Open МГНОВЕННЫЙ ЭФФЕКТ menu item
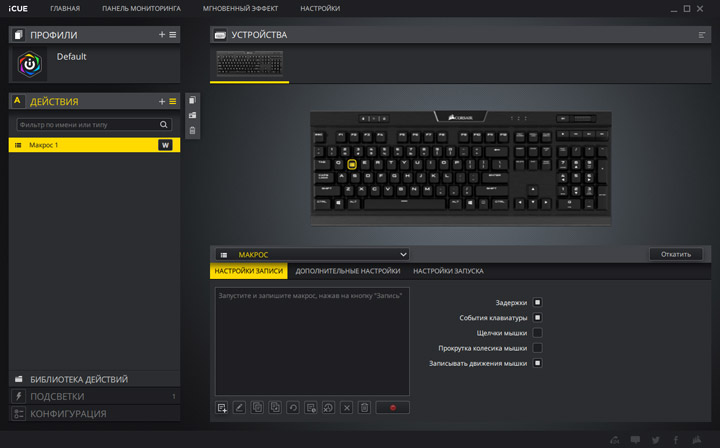This screenshot has height=448, width=720. [240, 8]
